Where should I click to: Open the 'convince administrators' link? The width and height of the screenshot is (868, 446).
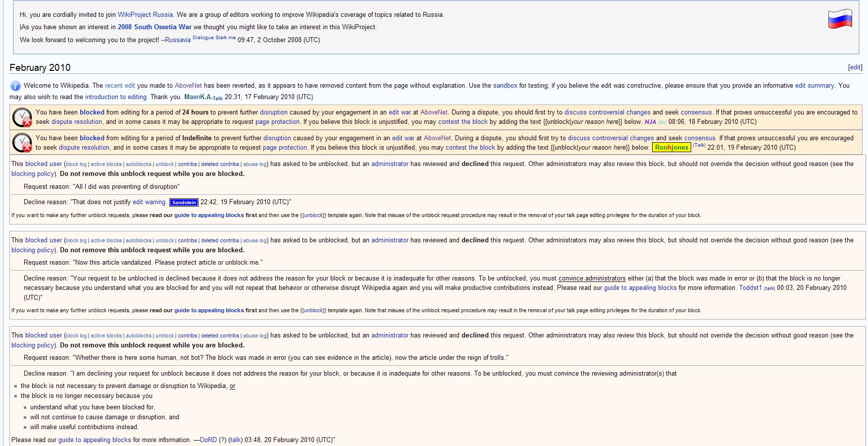click(592, 279)
